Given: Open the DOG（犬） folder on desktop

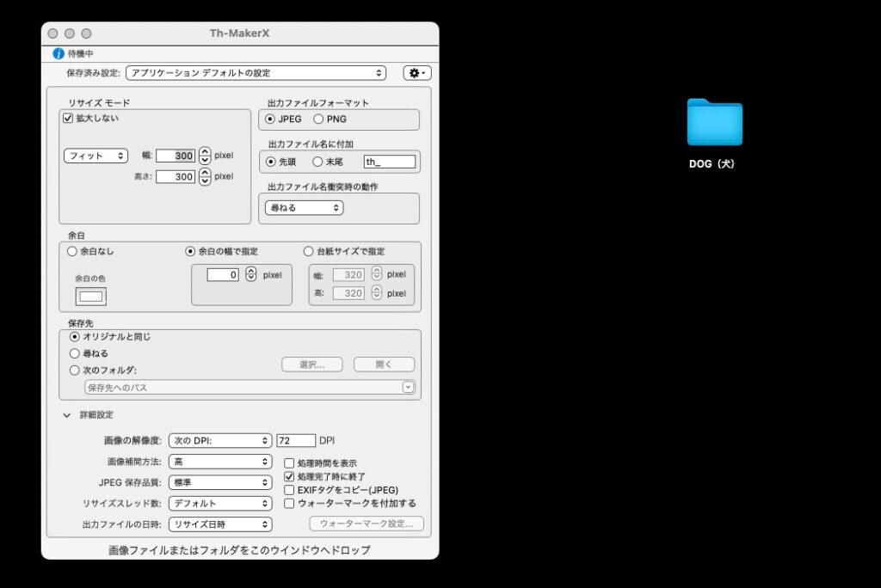Looking at the screenshot, I should point(714,124).
